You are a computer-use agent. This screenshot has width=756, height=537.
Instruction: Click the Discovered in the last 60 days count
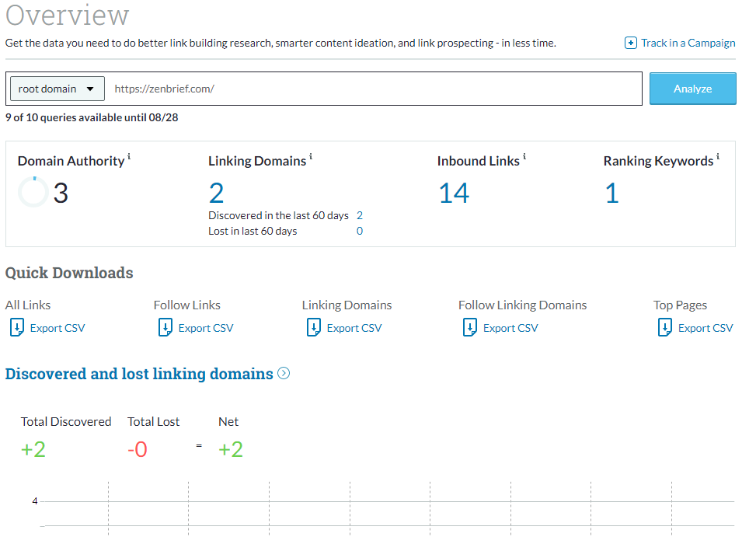(x=359, y=215)
